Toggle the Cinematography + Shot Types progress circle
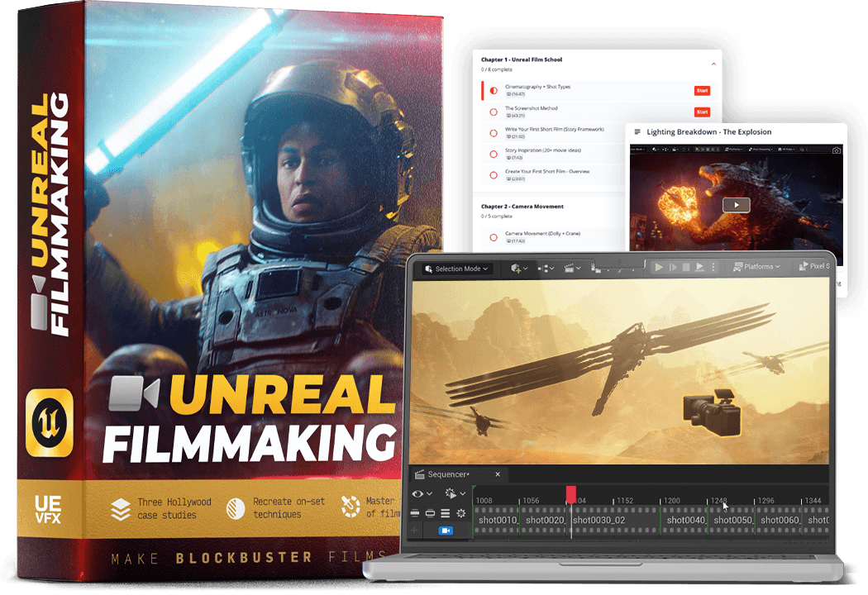 tap(494, 91)
